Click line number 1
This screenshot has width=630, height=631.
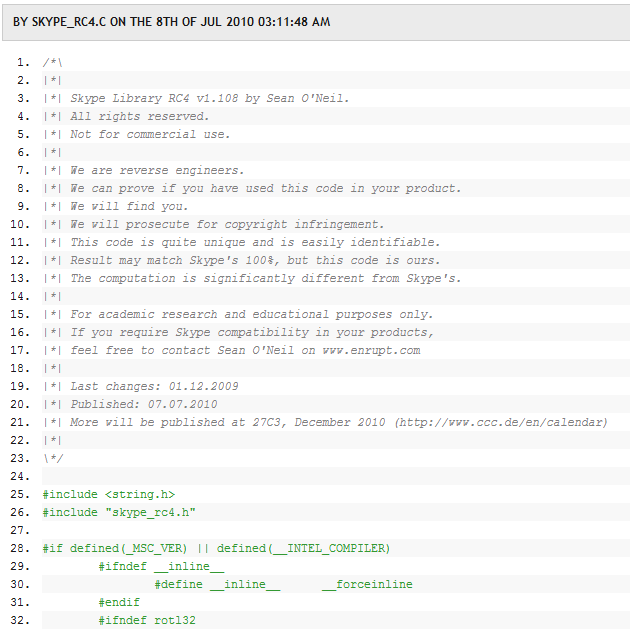(23, 62)
